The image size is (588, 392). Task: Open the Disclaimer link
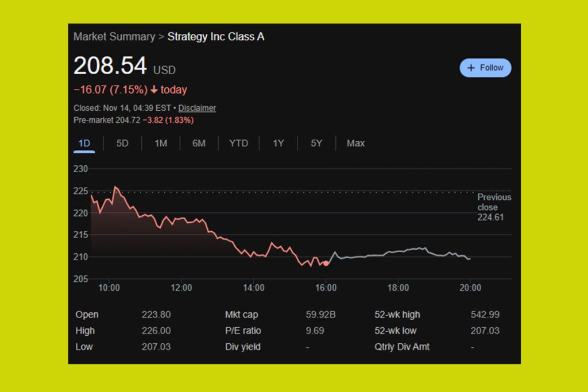(197, 108)
